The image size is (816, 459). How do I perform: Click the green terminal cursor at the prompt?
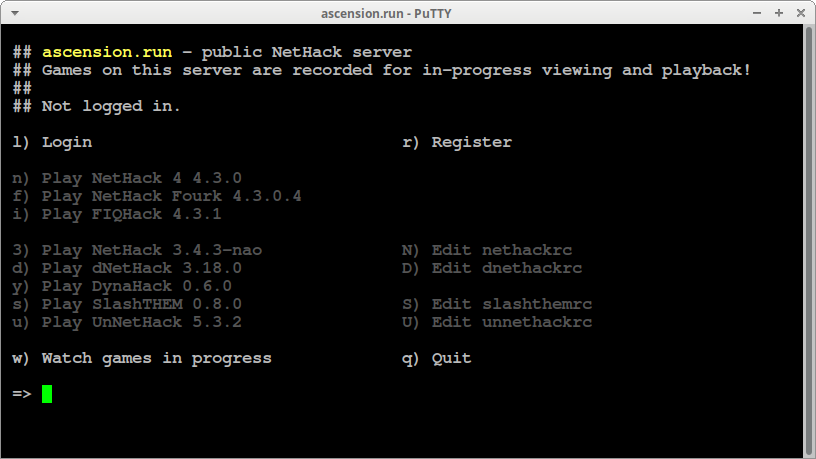[47, 394]
